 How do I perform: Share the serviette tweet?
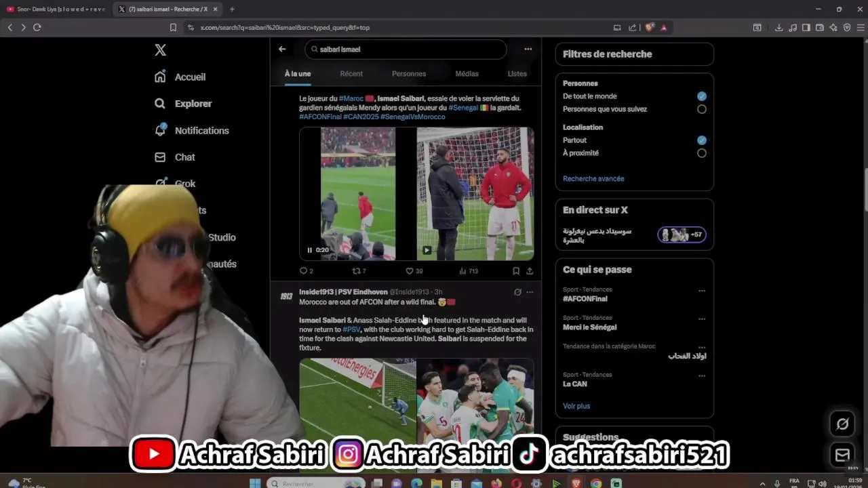tap(530, 270)
